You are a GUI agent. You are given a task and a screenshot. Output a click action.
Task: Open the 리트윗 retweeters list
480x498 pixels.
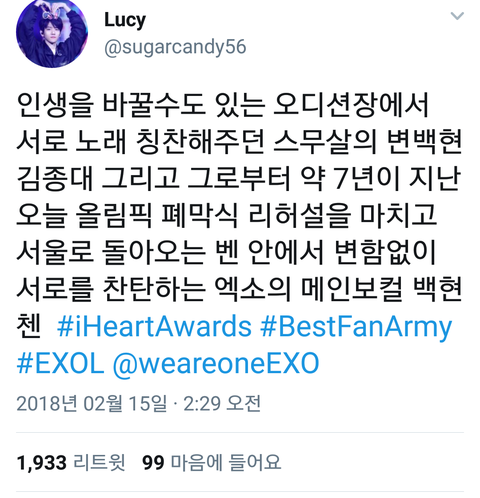[x=99, y=462]
